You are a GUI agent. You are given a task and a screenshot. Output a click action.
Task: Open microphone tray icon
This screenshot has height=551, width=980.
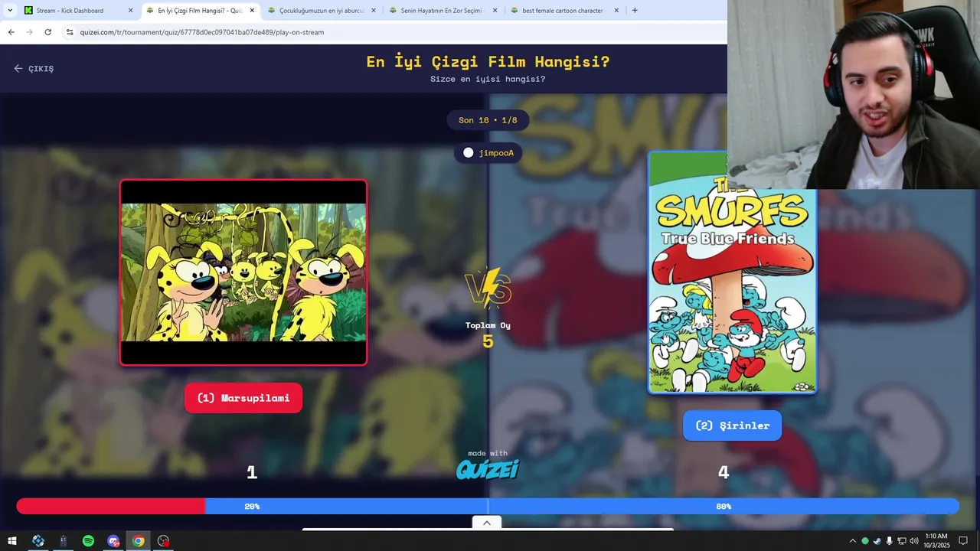pyautogui.click(x=889, y=541)
